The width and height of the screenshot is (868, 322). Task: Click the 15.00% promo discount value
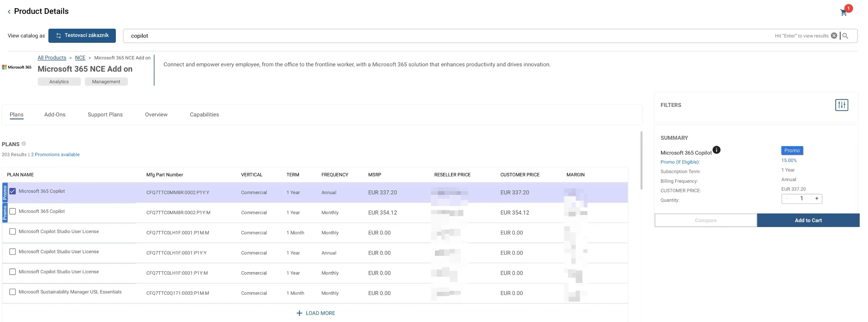(789, 160)
